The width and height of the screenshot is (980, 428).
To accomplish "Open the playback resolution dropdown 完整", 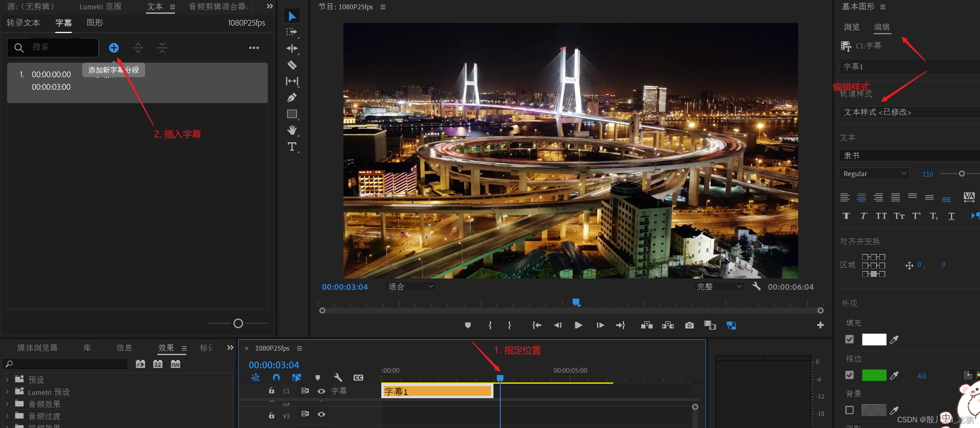I will pyautogui.click(x=718, y=287).
